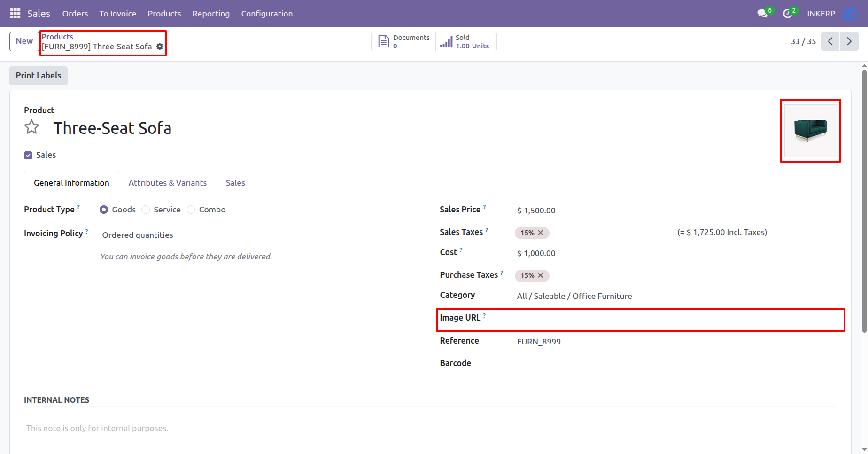868x454 pixels.
Task: Click the Print Labels button
Action: coord(39,76)
